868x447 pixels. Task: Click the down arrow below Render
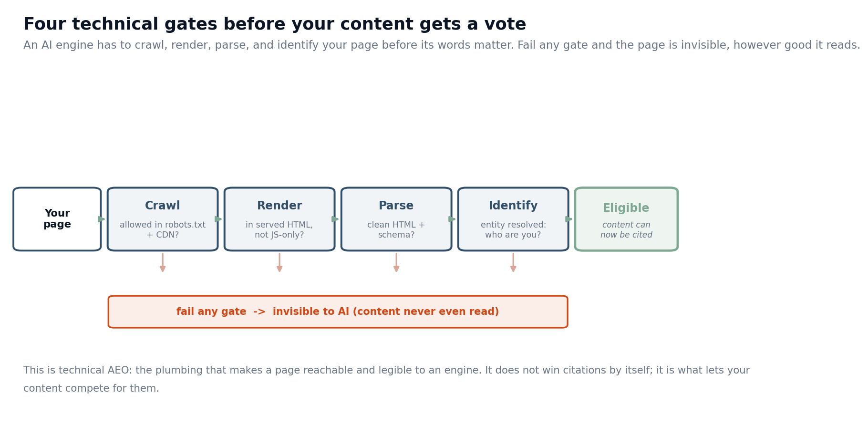[x=279, y=262]
